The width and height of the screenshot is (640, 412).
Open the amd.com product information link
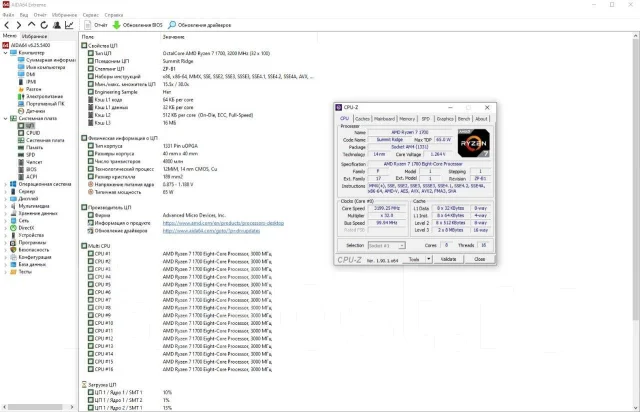click(223, 223)
